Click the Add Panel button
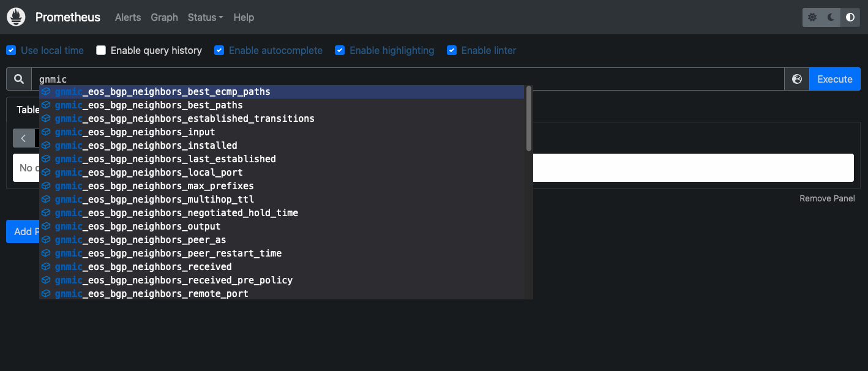This screenshot has height=371, width=868. [x=23, y=231]
